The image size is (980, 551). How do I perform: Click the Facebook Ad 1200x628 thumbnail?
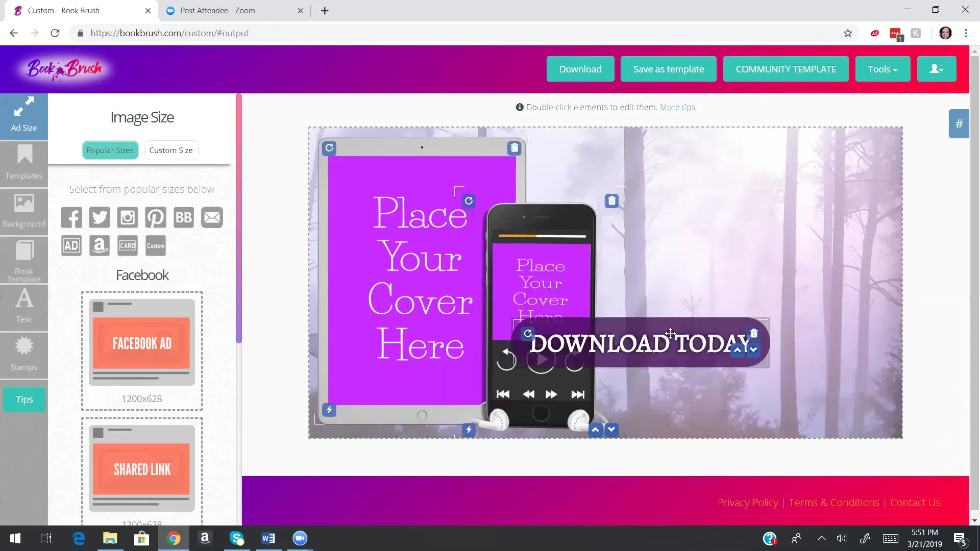coord(142,343)
